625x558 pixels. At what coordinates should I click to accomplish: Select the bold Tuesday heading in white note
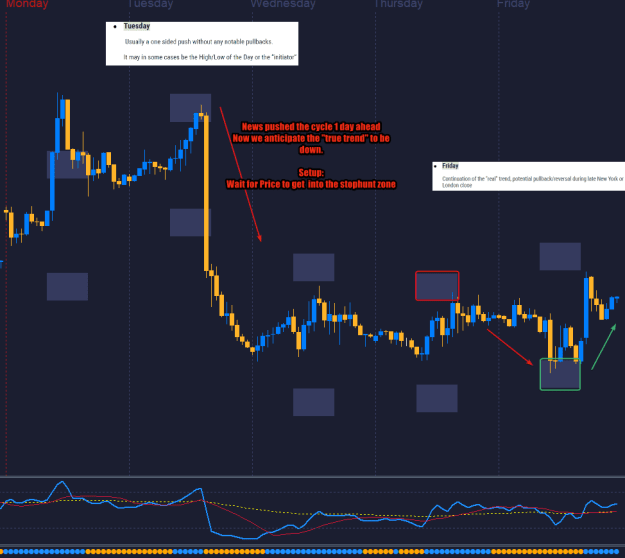(137, 26)
